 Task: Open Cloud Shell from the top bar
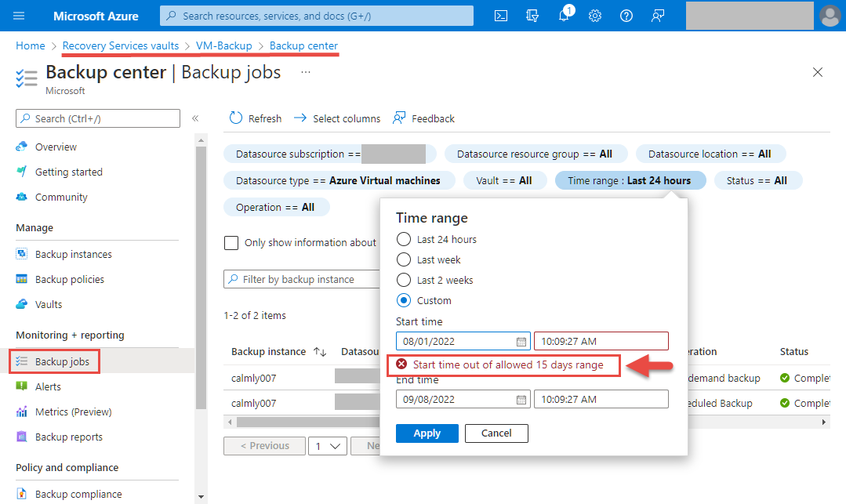501,16
